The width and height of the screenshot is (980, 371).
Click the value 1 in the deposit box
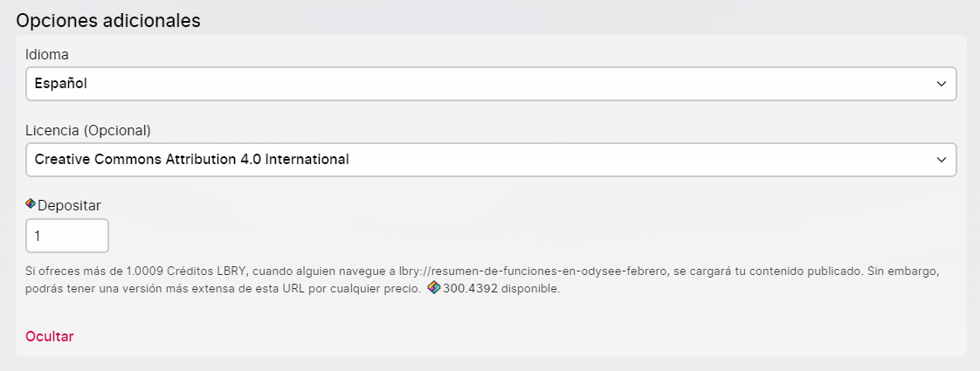click(x=38, y=236)
